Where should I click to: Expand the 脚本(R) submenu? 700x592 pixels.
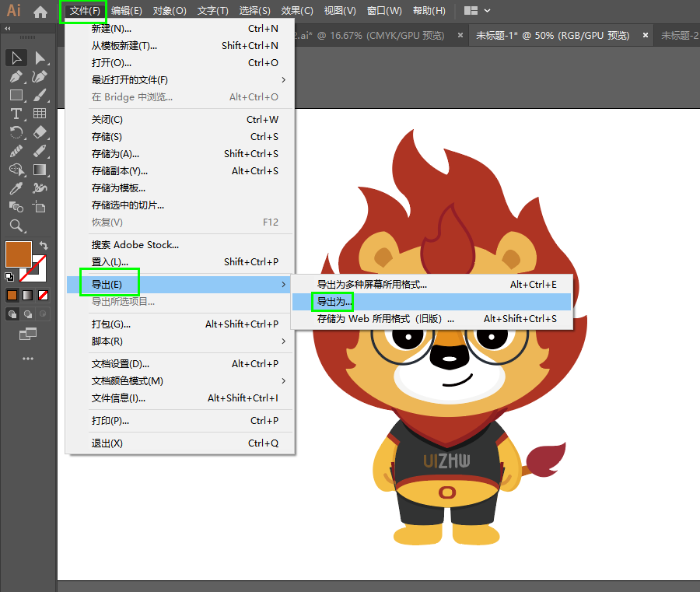180,341
